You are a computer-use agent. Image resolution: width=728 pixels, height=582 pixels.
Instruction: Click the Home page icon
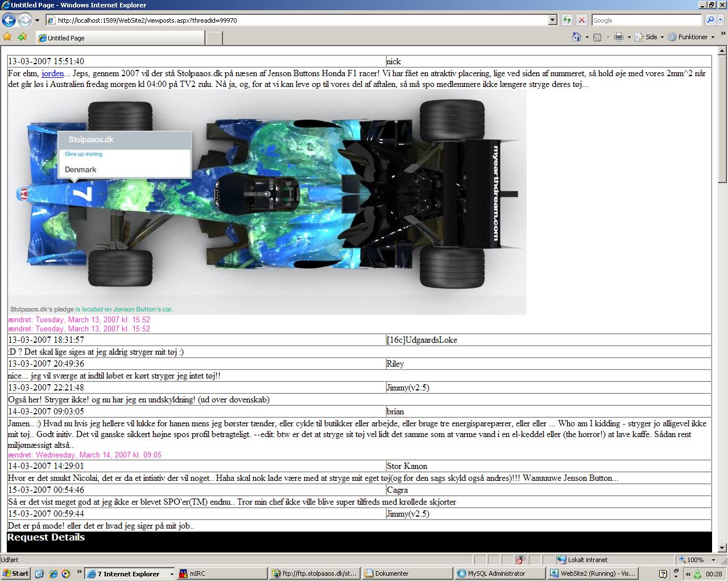[577, 37]
